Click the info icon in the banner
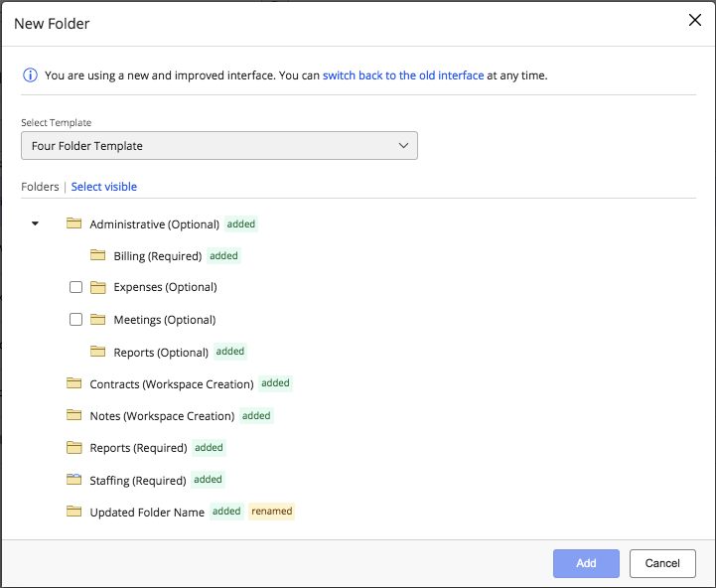The image size is (716, 588). pos(30,74)
